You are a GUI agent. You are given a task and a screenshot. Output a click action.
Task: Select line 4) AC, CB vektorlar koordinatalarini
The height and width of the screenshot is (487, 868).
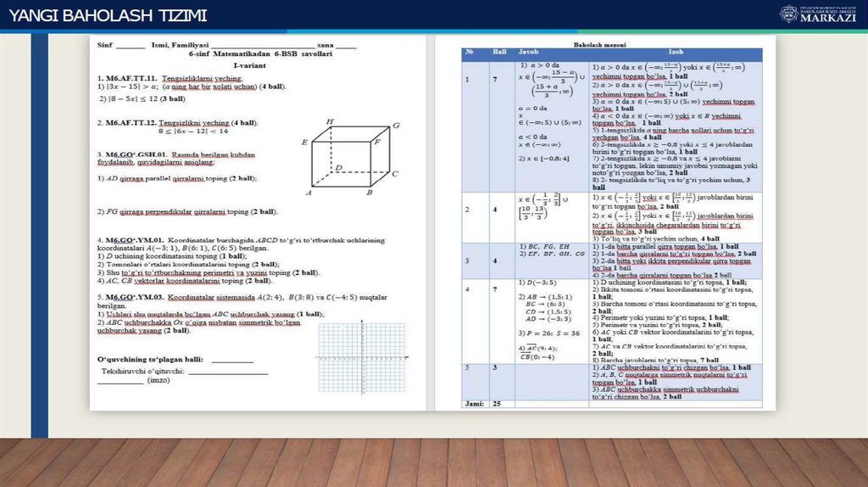[x=185, y=280]
